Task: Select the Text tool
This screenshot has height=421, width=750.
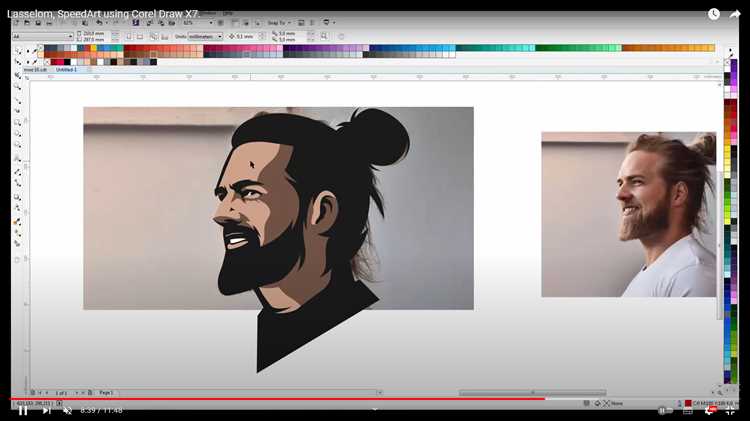Action: coord(18,159)
